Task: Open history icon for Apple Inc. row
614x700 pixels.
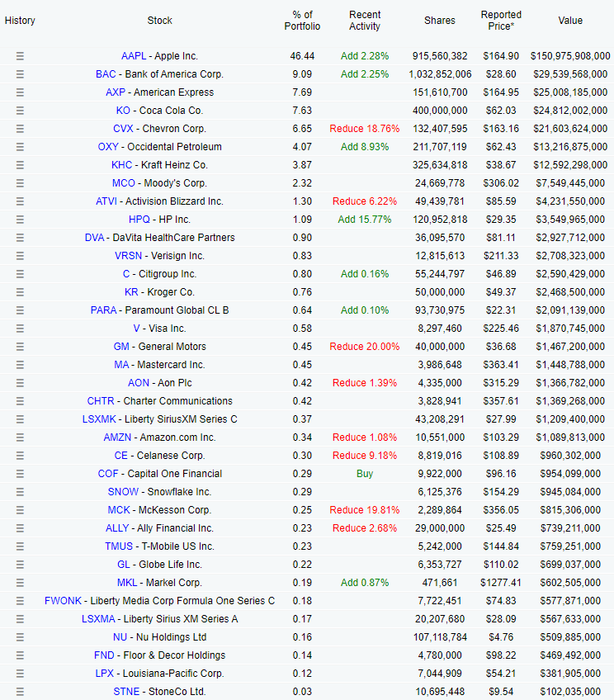Action: click(x=20, y=56)
